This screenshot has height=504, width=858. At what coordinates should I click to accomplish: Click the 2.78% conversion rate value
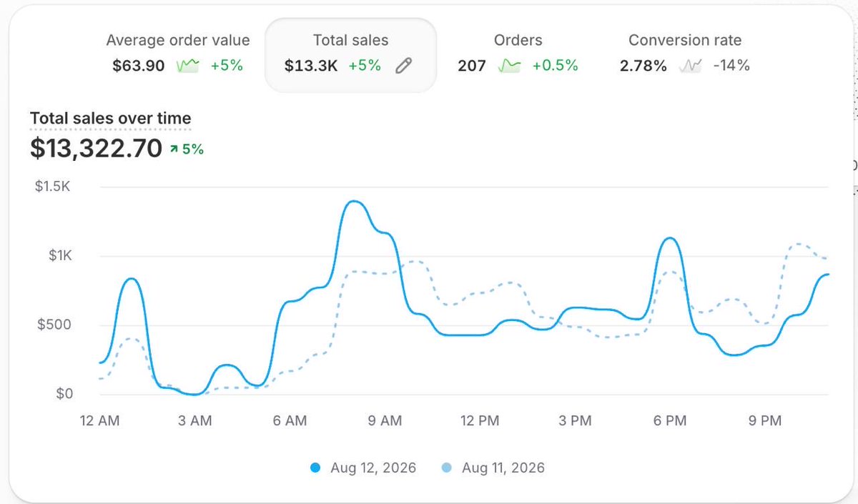coord(643,66)
